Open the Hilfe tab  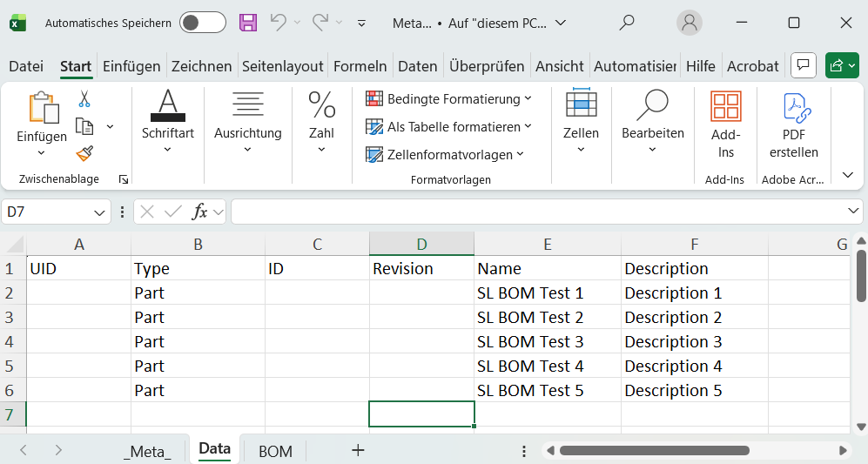(700, 66)
